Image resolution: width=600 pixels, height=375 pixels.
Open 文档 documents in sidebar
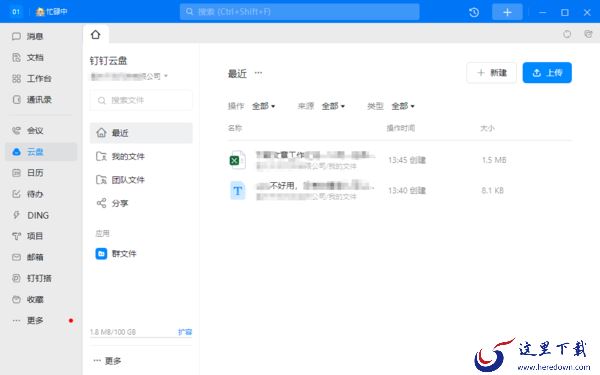[x=34, y=58]
